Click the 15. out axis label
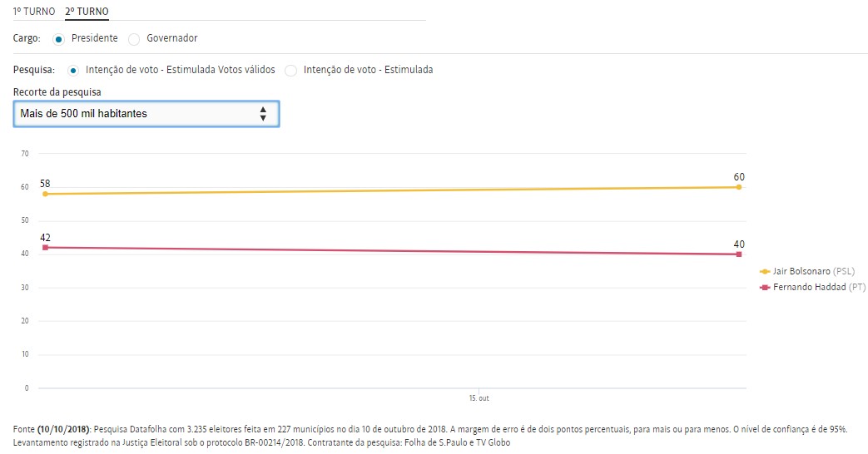 (479, 399)
